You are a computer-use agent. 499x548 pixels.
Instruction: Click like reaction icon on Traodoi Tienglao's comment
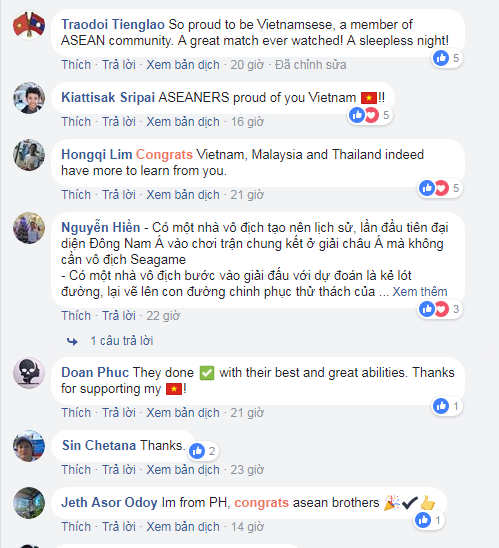441,58
